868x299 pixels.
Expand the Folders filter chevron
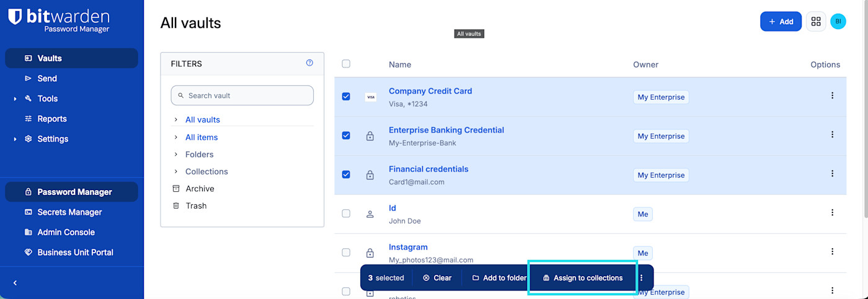pos(176,154)
